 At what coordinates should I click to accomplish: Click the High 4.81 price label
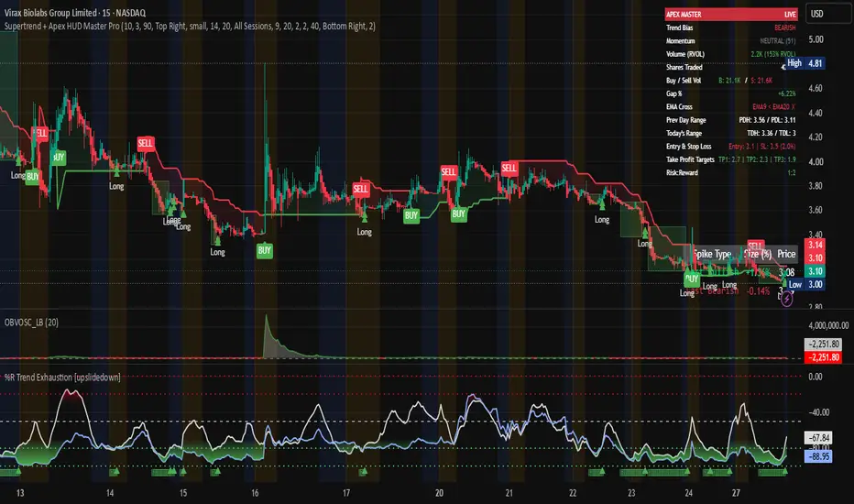coord(805,63)
